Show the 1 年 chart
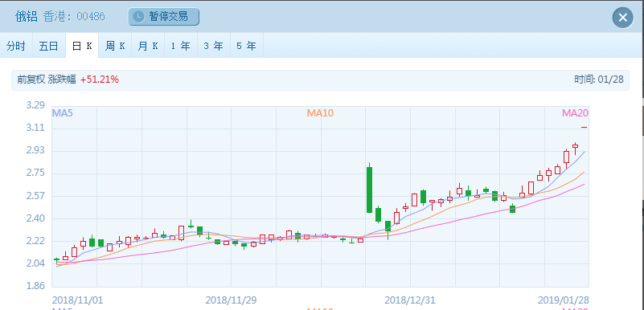The image size is (644, 310). 181,46
